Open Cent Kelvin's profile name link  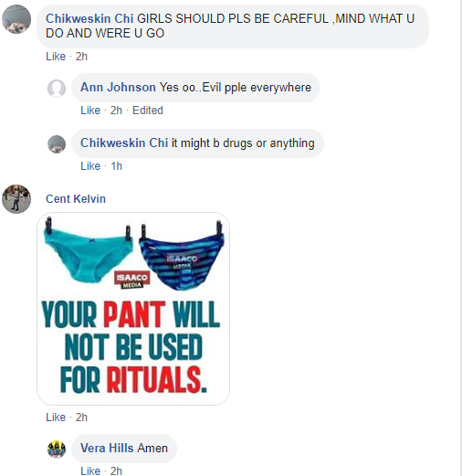point(76,199)
